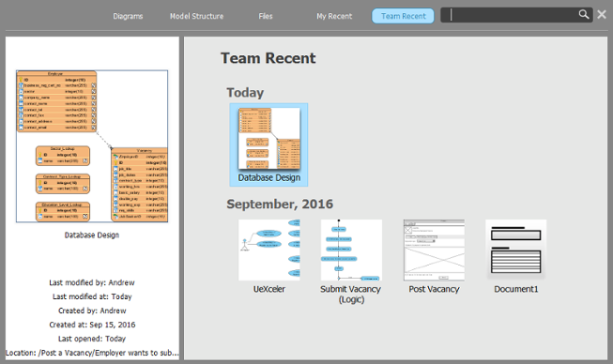Click the Post Vacancy label
This screenshot has height=364, width=613.
pos(434,289)
